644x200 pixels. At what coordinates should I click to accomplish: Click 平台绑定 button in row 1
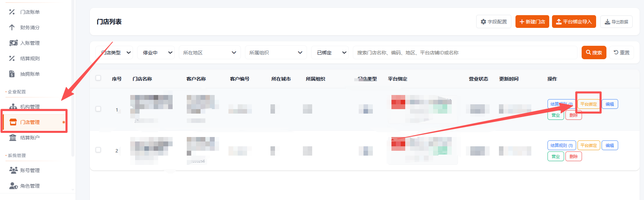pos(589,104)
